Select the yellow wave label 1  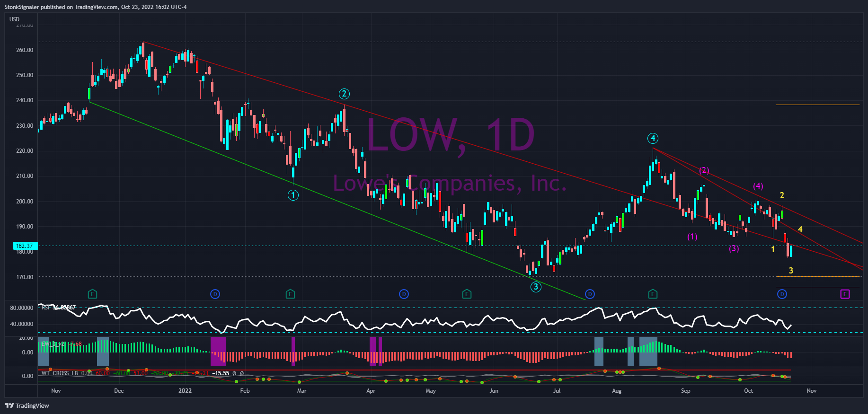[773, 249]
